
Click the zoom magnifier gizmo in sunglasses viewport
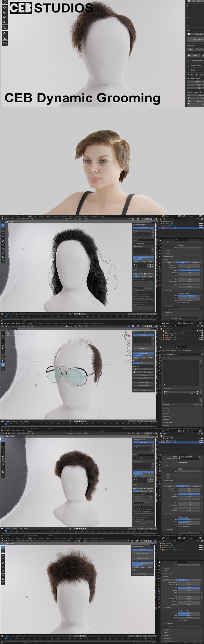tap(129, 341)
